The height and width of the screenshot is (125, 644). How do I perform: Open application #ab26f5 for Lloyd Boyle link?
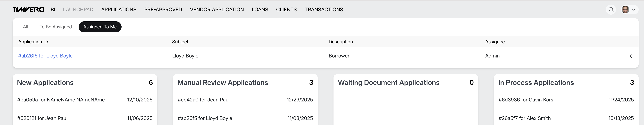click(45, 56)
